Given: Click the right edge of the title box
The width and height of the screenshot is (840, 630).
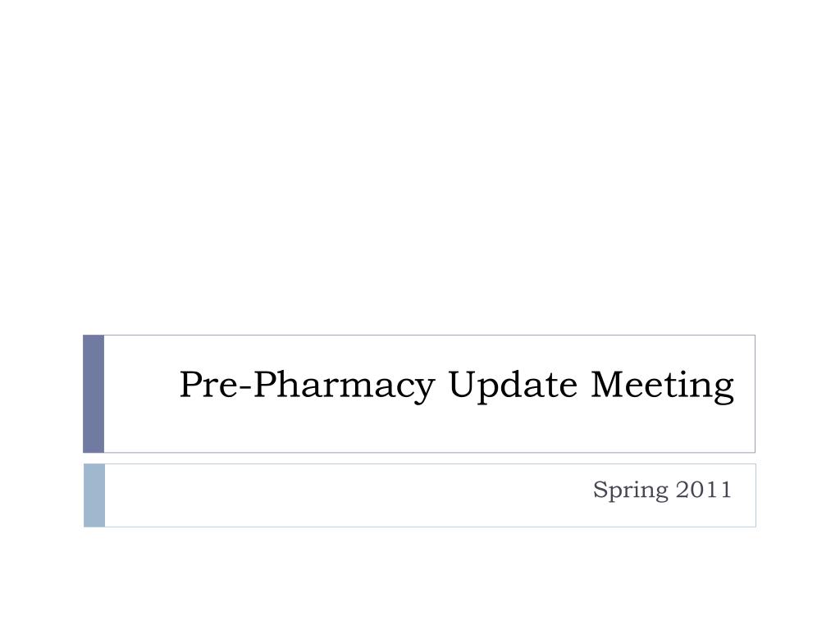Looking at the screenshot, I should [755, 393].
